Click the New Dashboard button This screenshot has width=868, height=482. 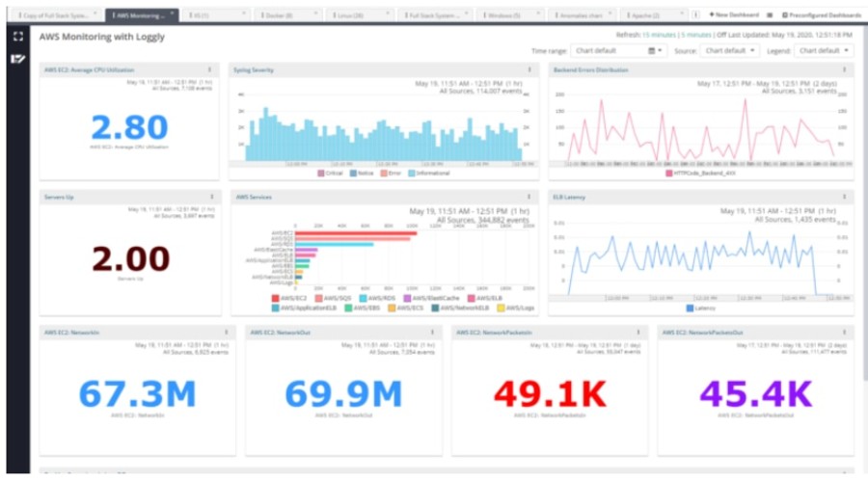tap(734, 14)
